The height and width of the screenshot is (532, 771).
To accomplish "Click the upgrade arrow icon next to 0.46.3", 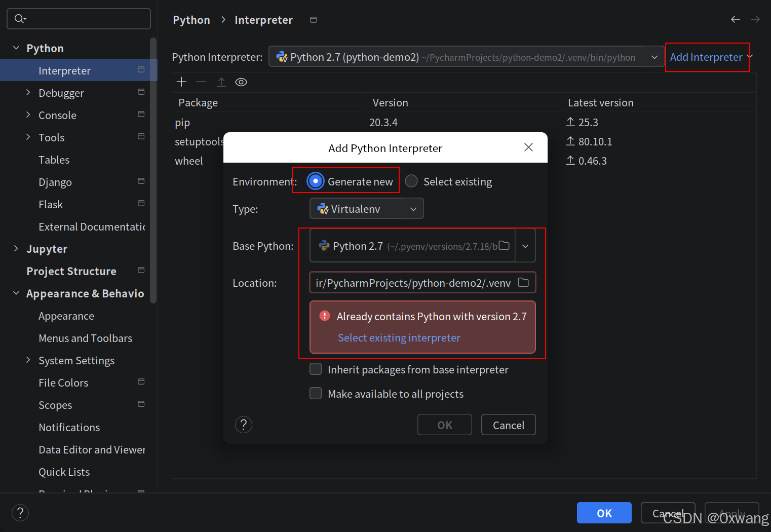I will tap(570, 161).
